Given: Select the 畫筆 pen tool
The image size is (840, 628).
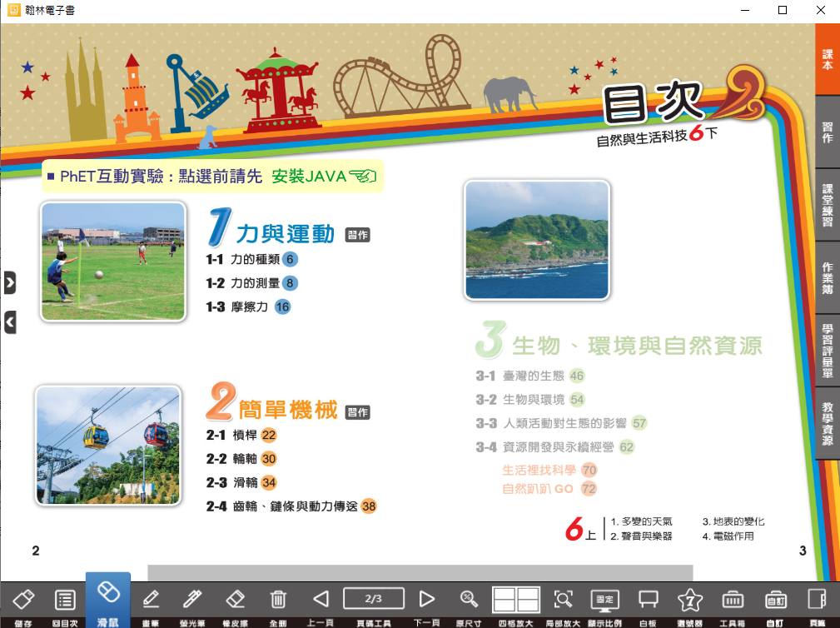Looking at the screenshot, I should [151, 600].
